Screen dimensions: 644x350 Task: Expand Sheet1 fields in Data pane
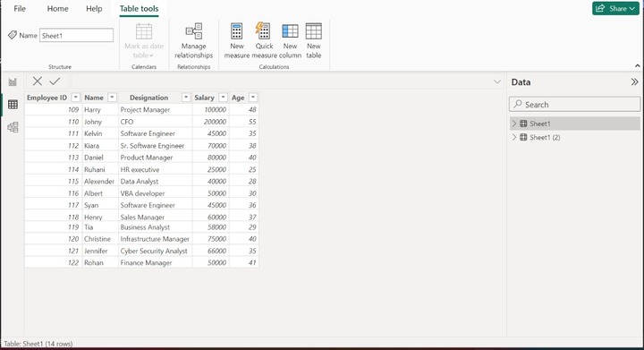pos(514,124)
